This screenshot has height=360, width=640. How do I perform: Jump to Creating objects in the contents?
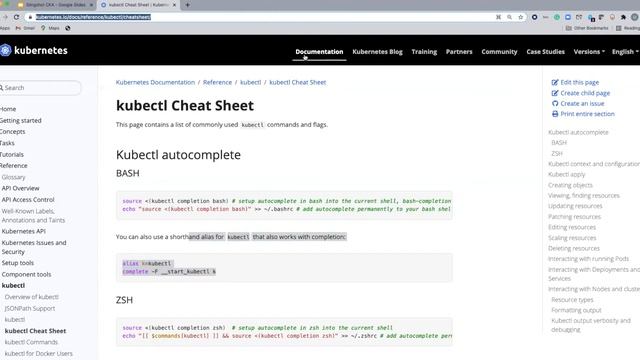(x=570, y=185)
